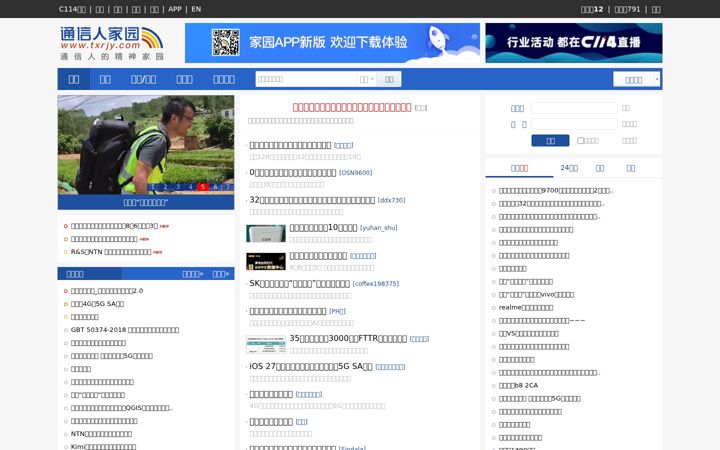Click the top-bar link ending in 791
720x450 pixels.
627,9
